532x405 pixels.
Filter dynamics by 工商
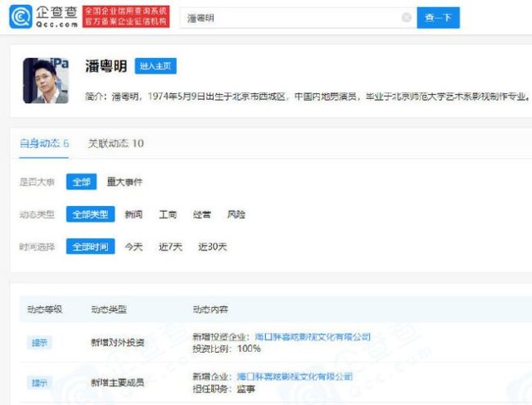tap(168, 214)
